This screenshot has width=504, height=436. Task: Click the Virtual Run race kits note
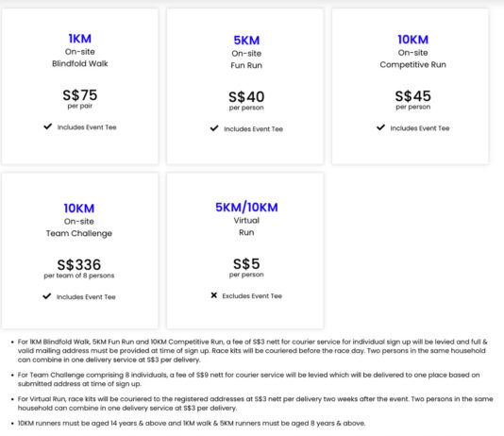pos(255,403)
